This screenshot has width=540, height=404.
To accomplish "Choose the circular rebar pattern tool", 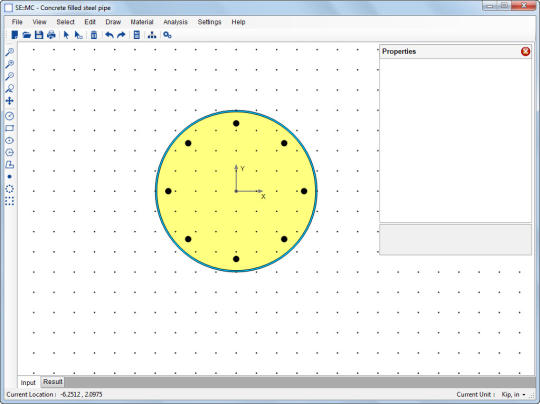I will [9, 189].
